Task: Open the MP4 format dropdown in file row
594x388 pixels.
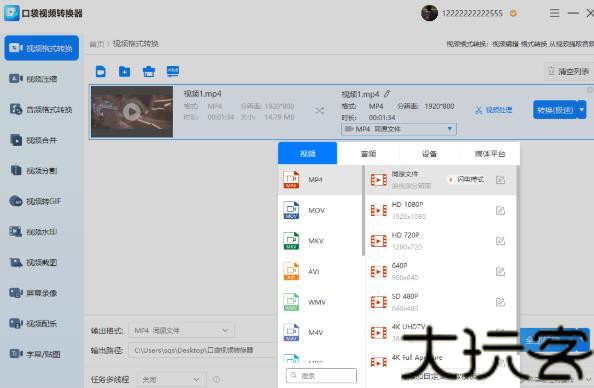Action: coord(399,129)
